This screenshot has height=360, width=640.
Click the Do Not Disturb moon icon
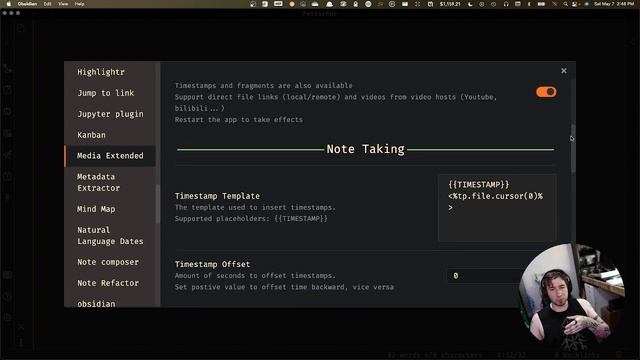coord(470,4)
